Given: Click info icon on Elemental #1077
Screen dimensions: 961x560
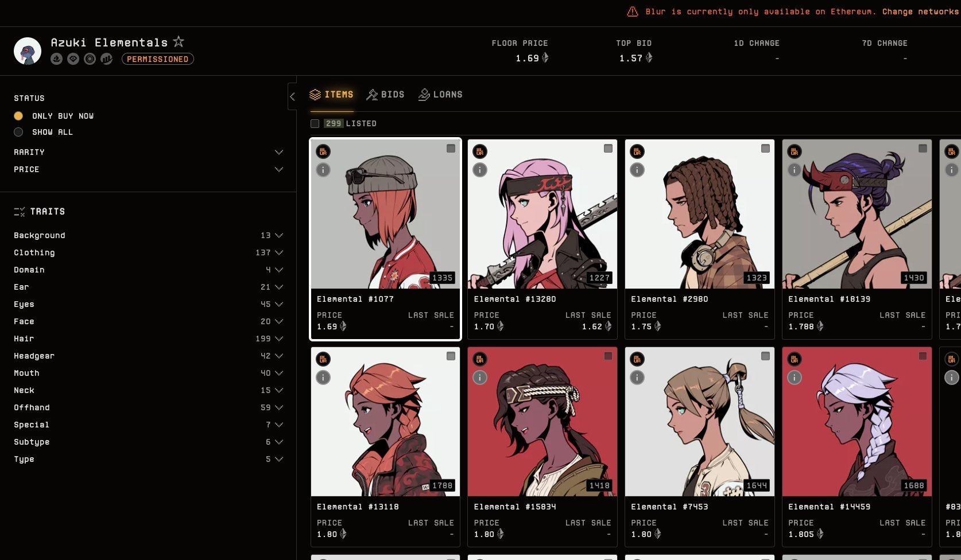Looking at the screenshot, I should point(323,170).
